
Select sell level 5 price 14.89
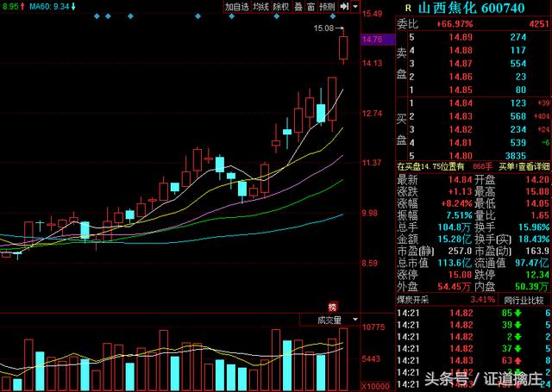pos(461,37)
